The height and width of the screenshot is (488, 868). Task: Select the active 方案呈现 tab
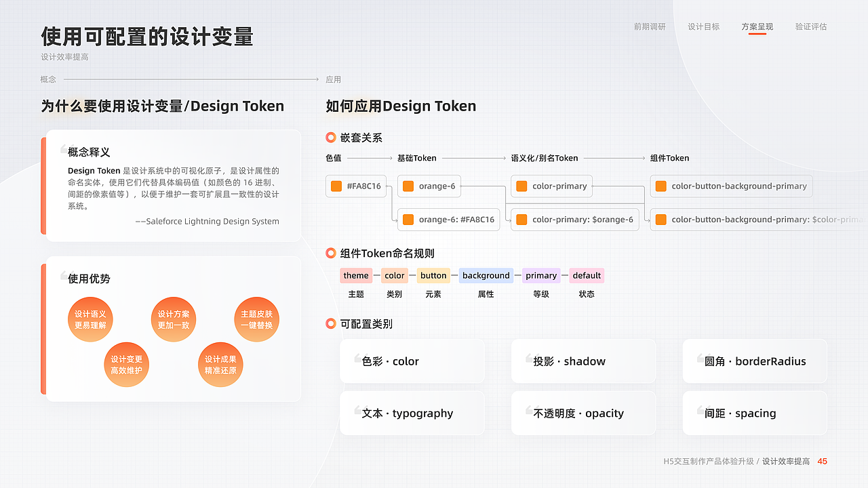pos(757,26)
